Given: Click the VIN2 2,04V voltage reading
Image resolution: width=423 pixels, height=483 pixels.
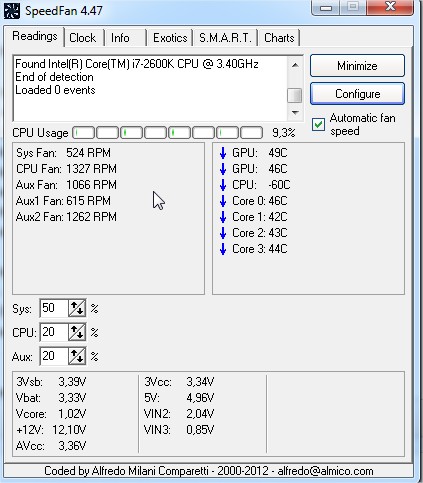Looking at the screenshot, I should (179, 414).
